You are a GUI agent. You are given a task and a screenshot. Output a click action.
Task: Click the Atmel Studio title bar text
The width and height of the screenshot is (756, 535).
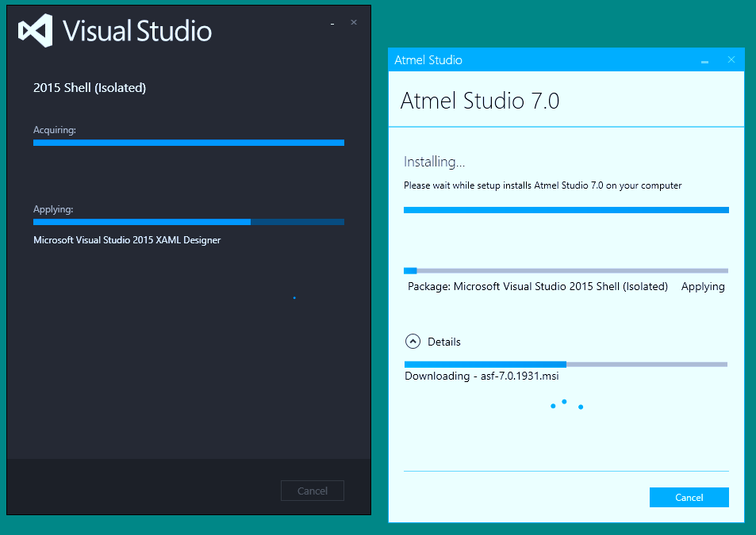[428, 60]
